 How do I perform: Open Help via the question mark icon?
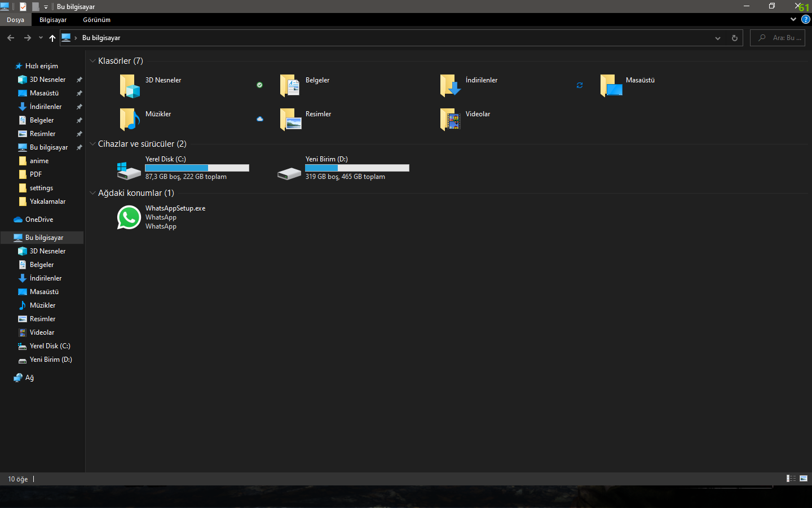coord(806,19)
